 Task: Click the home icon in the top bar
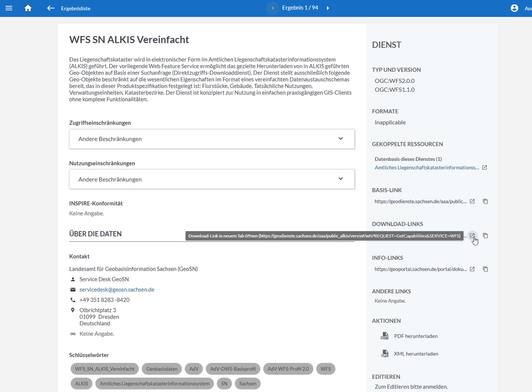28,8
